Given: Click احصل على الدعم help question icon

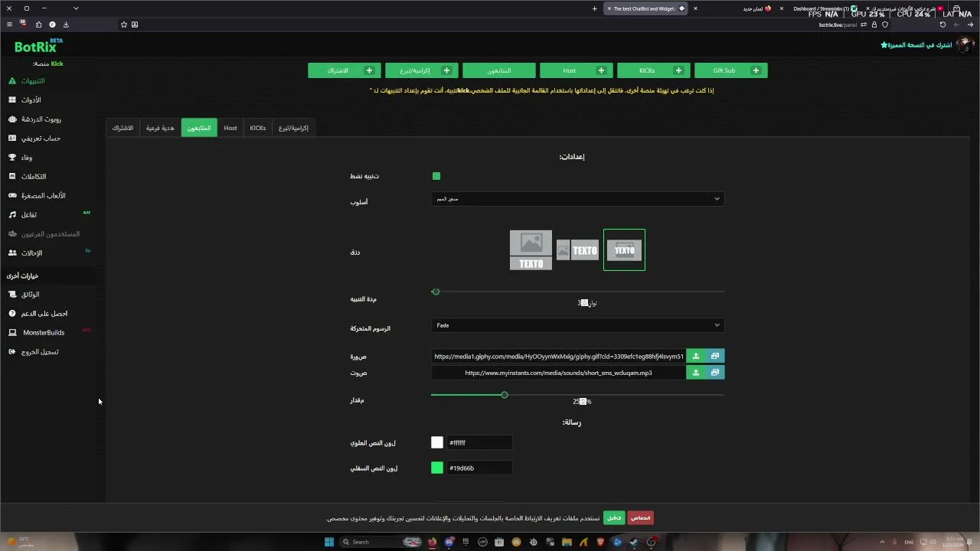Looking at the screenshot, I should coord(12,314).
